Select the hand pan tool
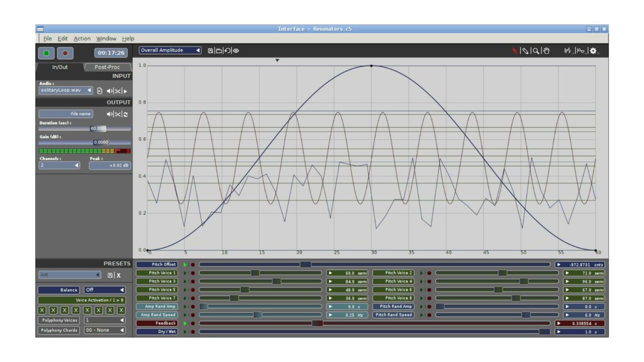Viewport: 644px width, 362px height. (x=546, y=51)
